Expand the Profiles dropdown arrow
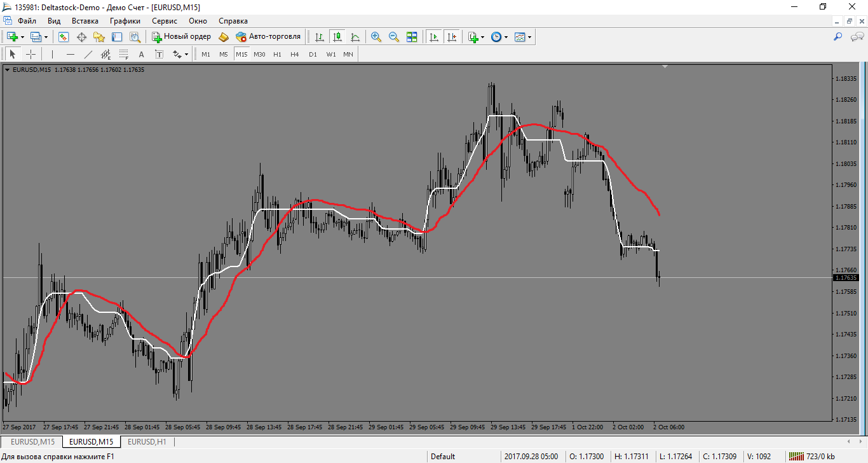Viewport: 868px width, 463px height. (x=46, y=37)
